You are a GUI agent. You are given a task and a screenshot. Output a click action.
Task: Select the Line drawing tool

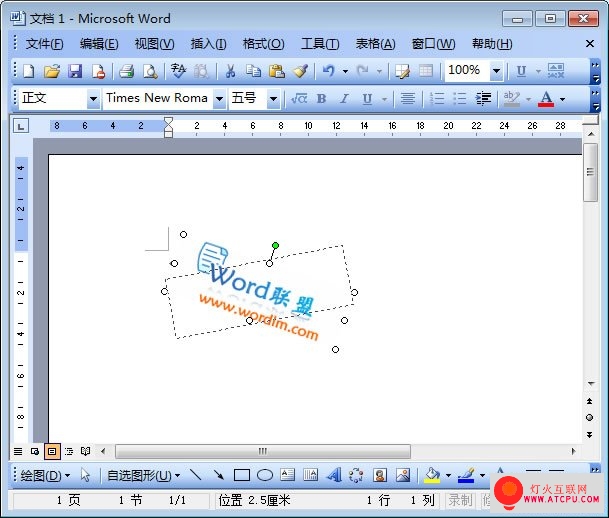195,475
